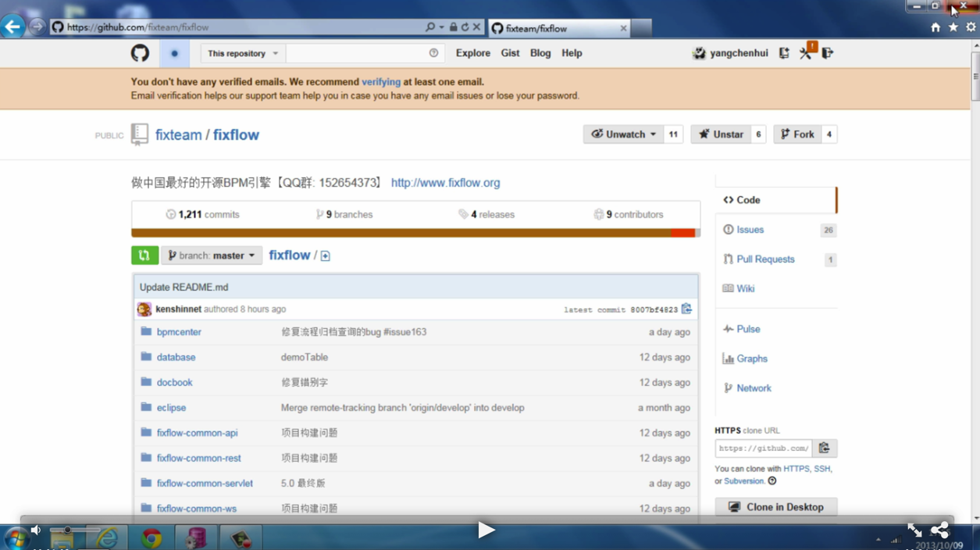This screenshot has height=550, width=980.
Task: Click the Help menu item
Action: point(572,53)
